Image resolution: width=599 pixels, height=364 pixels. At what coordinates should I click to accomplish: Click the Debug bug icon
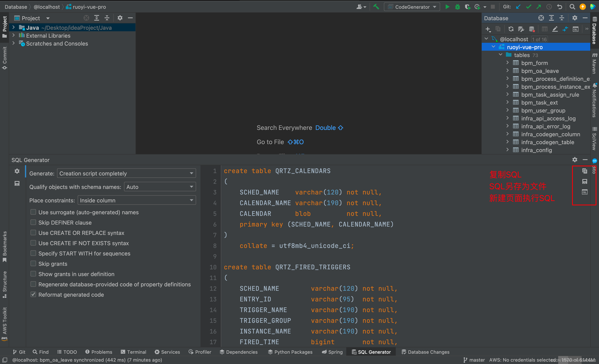pyautogui.click(x=457, y=7)
